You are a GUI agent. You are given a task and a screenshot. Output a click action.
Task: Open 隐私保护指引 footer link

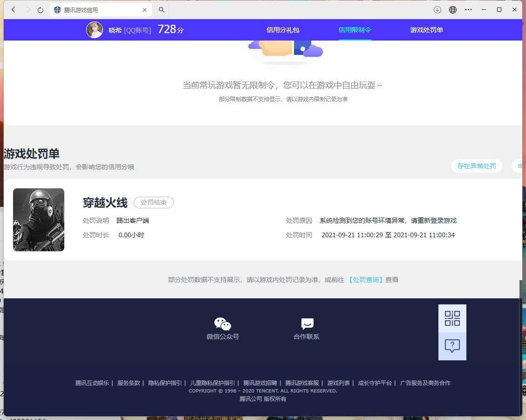(165, 383)
